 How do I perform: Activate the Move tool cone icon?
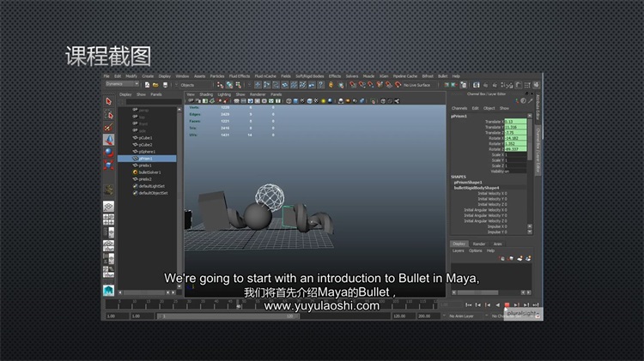(108, 140)
